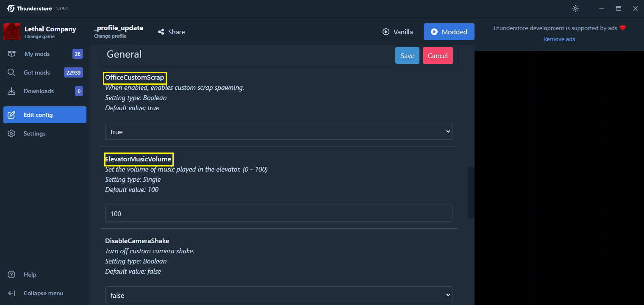This screenshot has width=644, height=305.
Task: Open the OfficeCustomScrap true dropdown
Action: pyautogui.click(x=279, y=132)
